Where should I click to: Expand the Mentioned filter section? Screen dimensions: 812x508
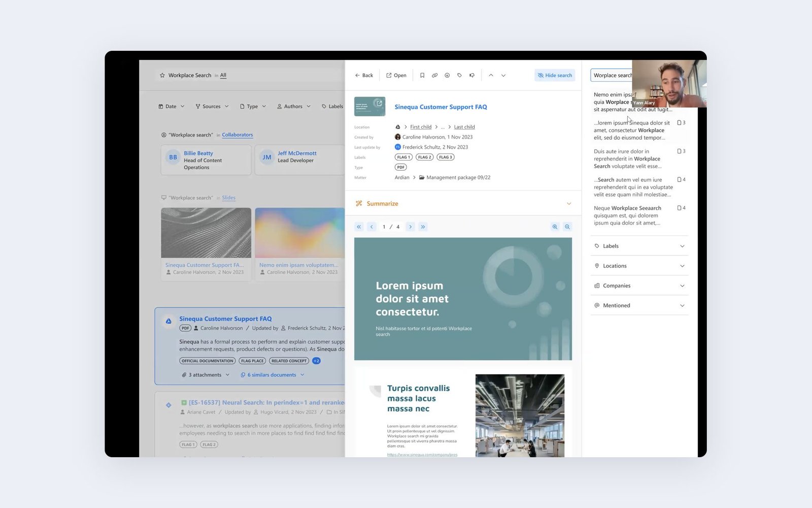click(x=639, y=305)
